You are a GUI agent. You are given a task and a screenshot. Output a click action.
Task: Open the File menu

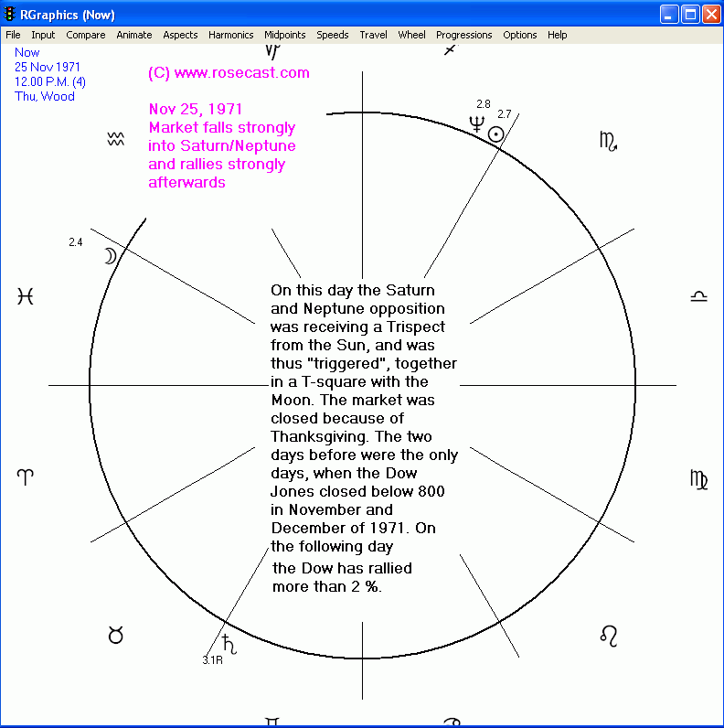(13, 35)
